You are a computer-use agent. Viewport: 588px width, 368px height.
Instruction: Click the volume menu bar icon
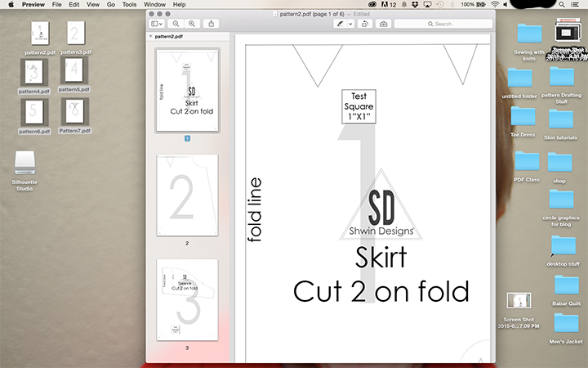click(505, 5)
